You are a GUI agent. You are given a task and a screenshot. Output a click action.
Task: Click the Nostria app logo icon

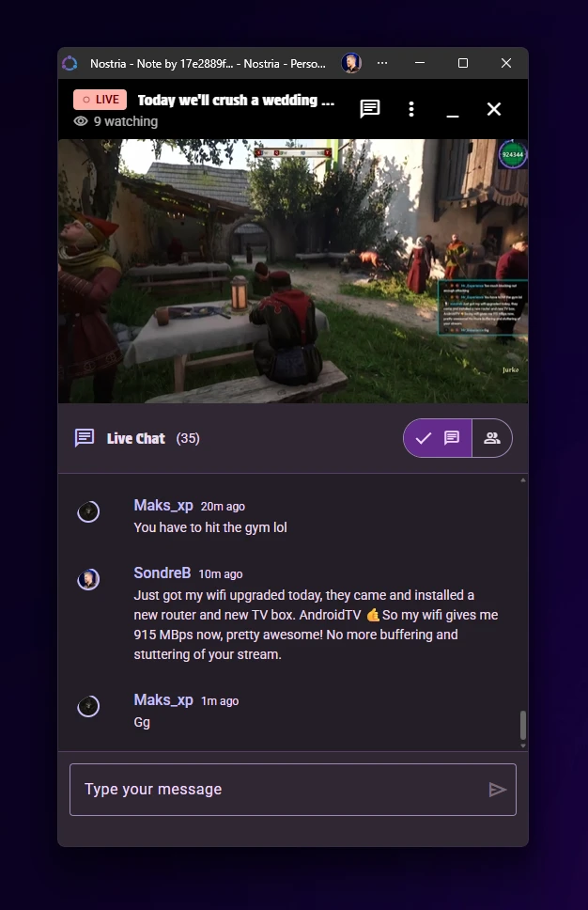[70, 63]
